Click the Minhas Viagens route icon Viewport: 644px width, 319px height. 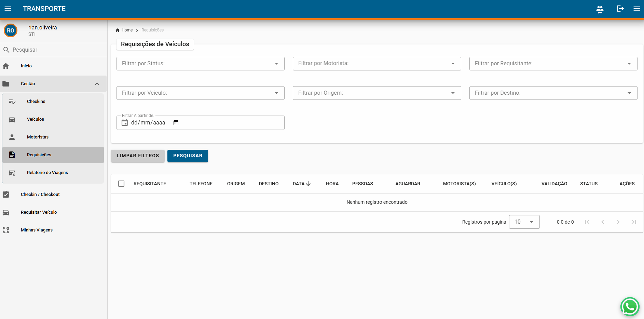click(x=6, y=230)
